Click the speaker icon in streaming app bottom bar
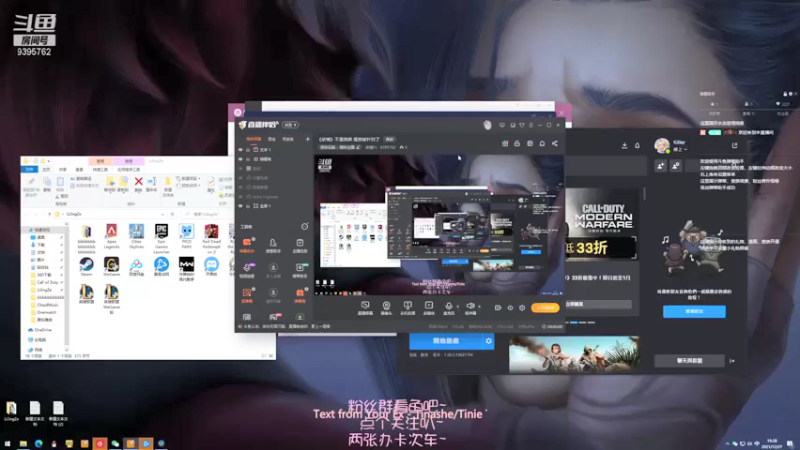The width and height of the screenshot is (800, 450). [x=470, y=308]
